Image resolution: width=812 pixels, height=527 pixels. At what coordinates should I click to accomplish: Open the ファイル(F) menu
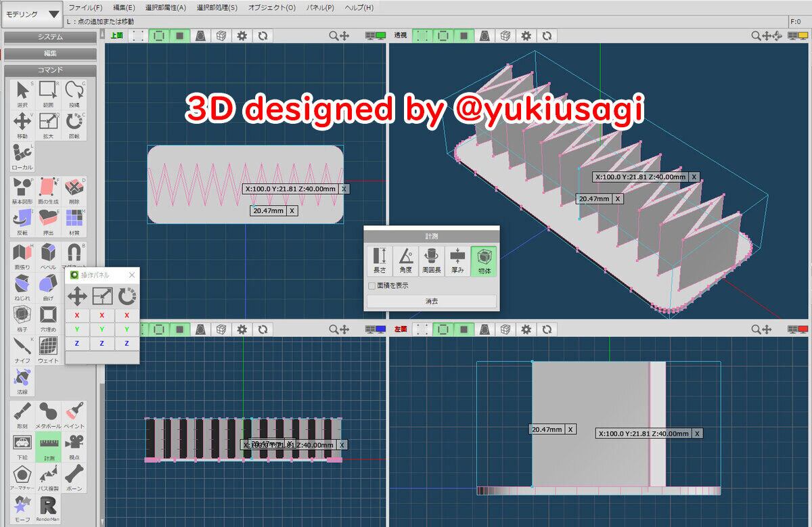85,7
